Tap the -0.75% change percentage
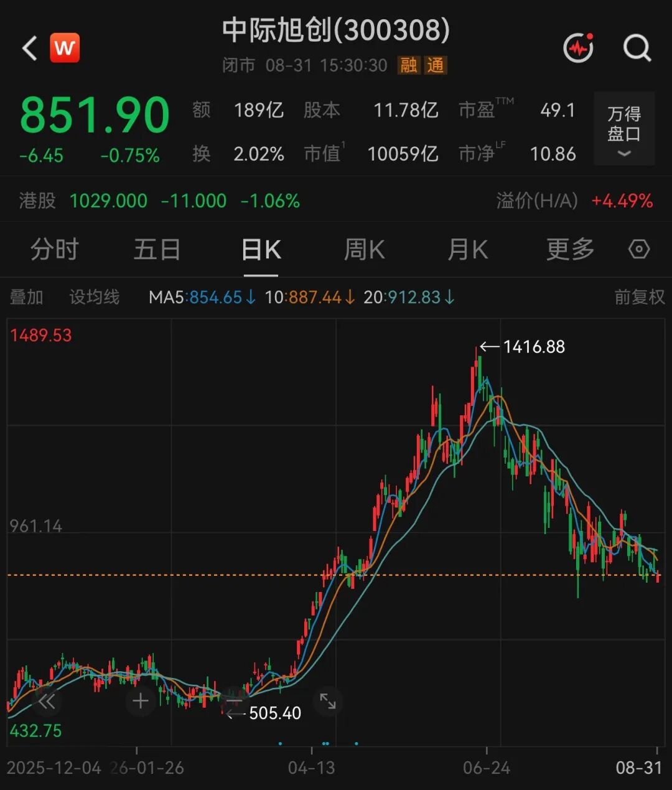 click(130, 156)
